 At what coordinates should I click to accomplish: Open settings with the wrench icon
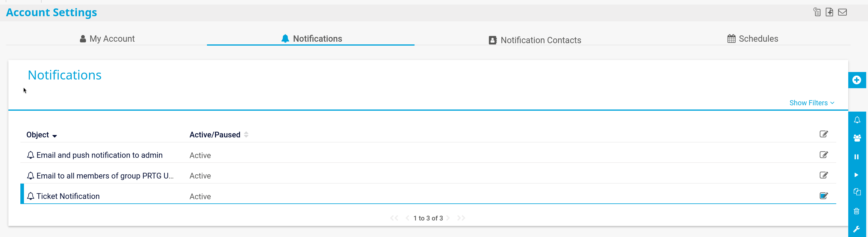[x=856, y=229]
